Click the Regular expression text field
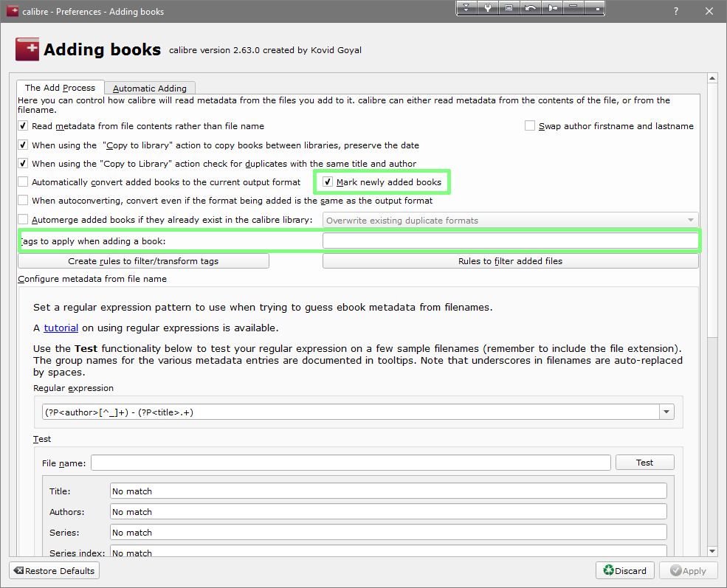 coord(351,412)
